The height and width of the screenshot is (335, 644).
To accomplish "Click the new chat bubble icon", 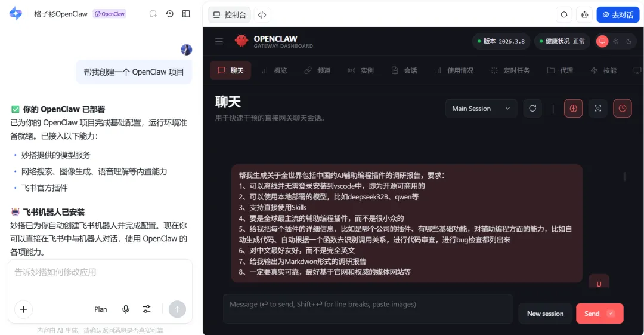I will (153, 14).
